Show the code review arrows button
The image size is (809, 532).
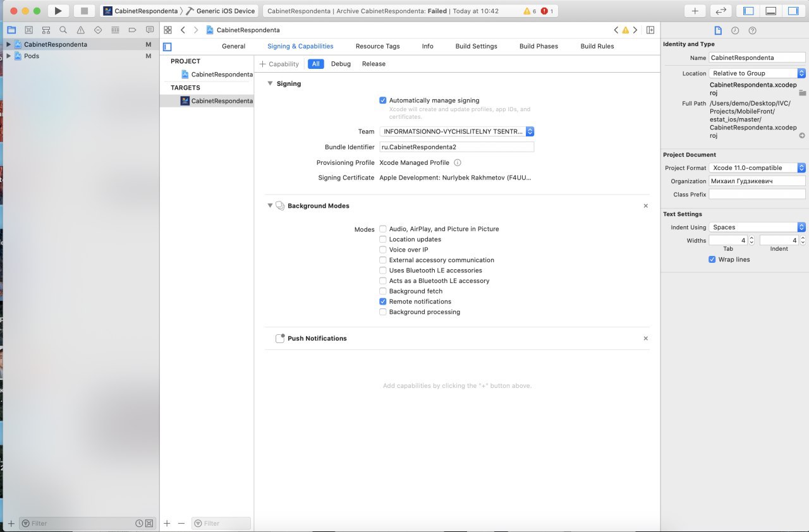[x=720, y=11]
